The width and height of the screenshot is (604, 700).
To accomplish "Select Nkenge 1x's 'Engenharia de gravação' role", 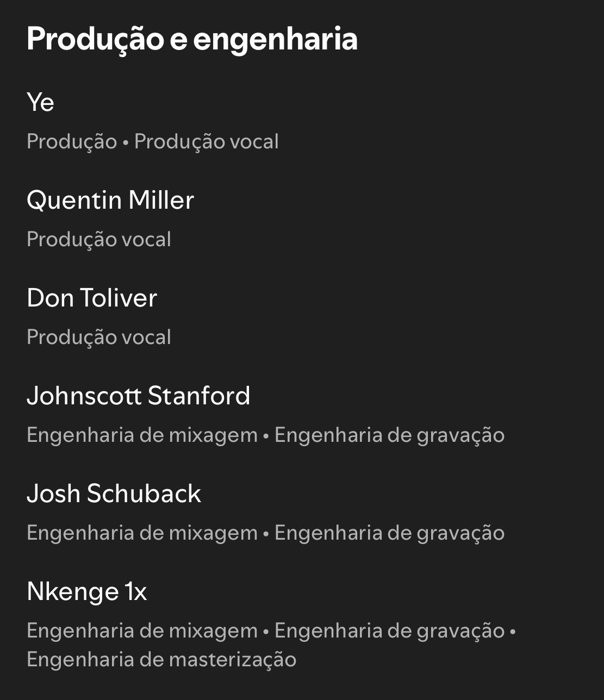I will [x=389, y=631].
